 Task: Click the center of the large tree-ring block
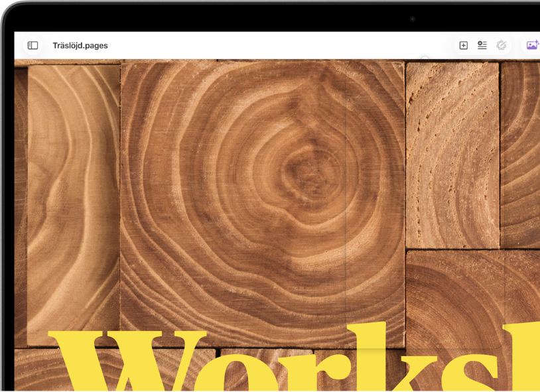263,203
